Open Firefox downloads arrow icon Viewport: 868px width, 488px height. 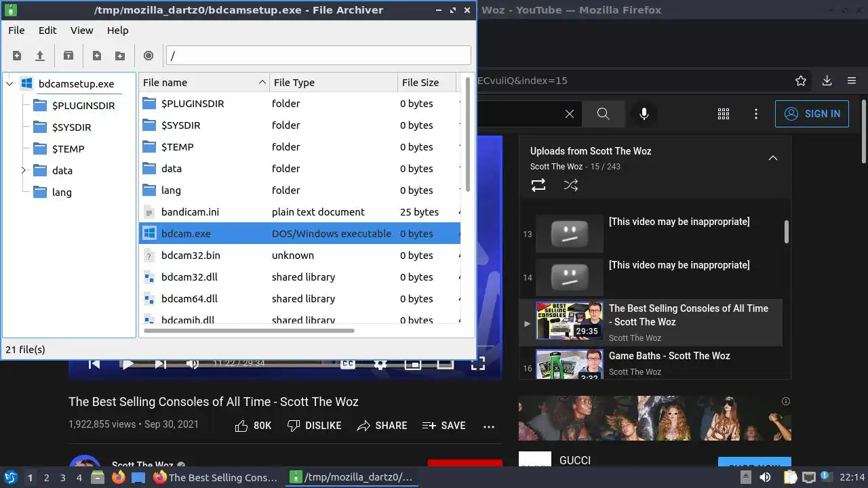tap(827, 81)
